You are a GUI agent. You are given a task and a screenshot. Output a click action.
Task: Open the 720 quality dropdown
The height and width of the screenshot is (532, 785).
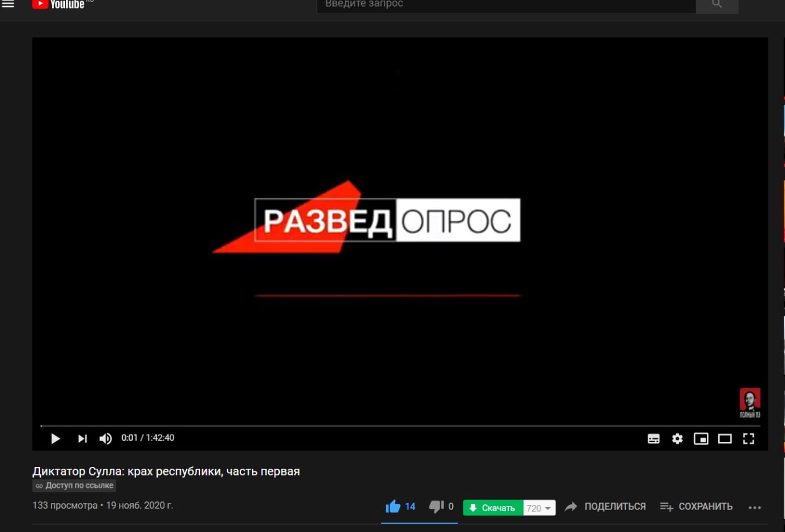(540, 507)
